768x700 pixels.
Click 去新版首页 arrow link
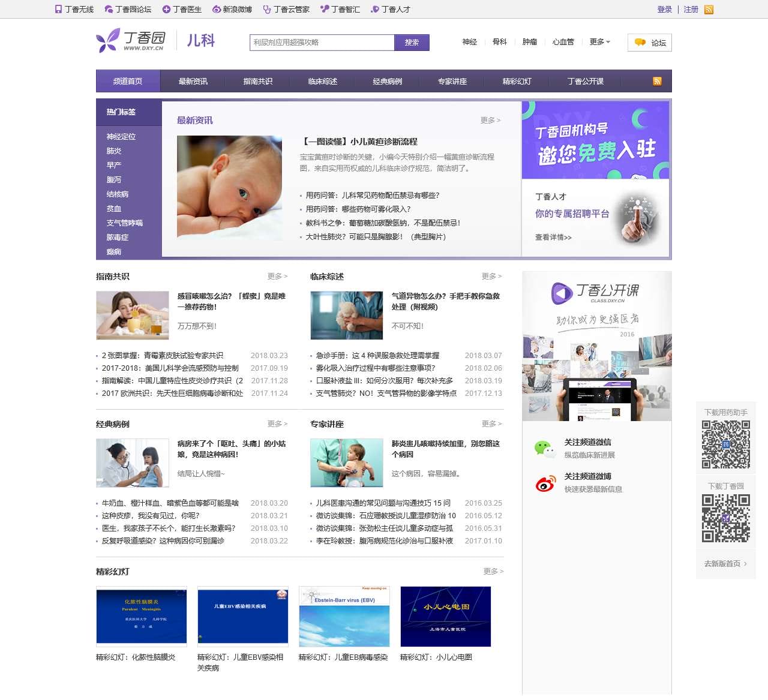click(725, 564)
